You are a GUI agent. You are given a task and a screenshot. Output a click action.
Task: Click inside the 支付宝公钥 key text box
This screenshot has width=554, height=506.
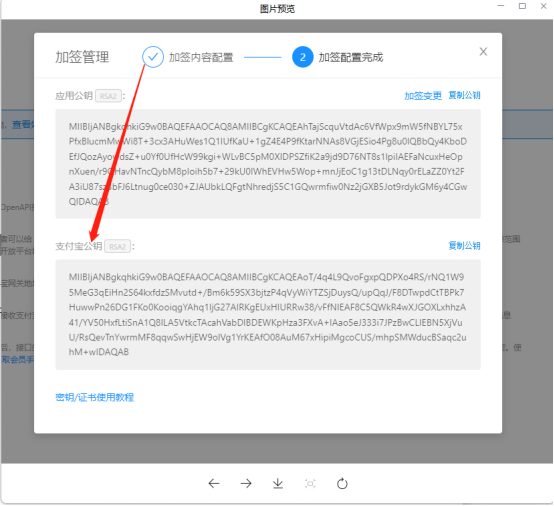268,314
